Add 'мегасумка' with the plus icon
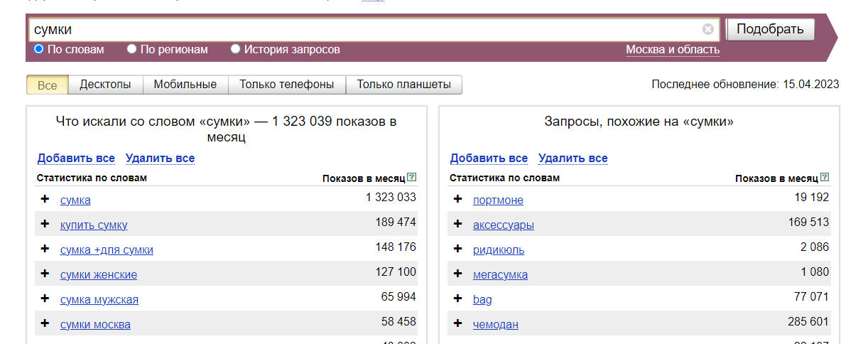This screenshot has width=868, height=344. (x=457, y=274)
